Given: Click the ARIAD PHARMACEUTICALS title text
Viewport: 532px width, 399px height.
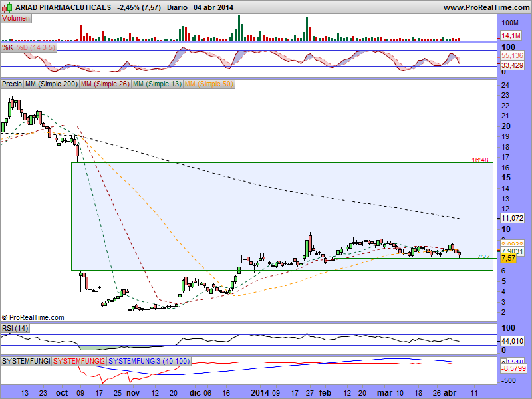Looking at the screenshot, I should (63, 7).
